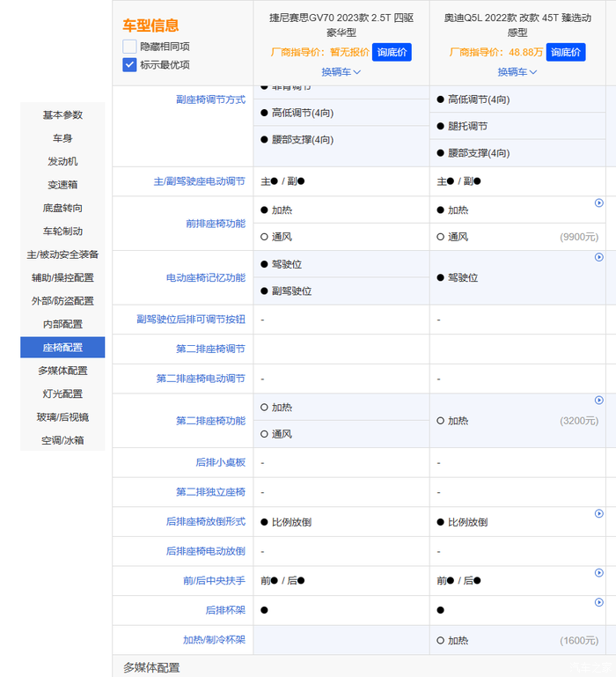Play video for Audi Q5L 第二排座椅功能 row
The image size is (616, 677).
point(599,400)
